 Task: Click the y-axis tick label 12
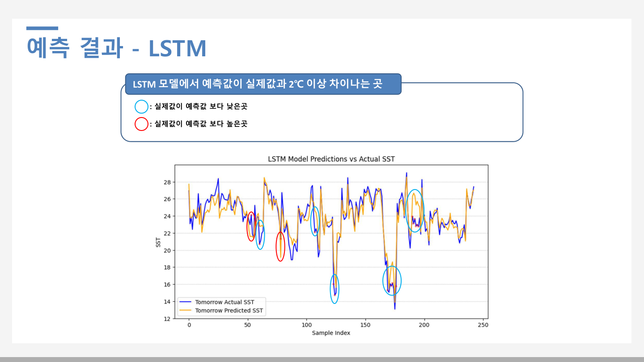167,319
